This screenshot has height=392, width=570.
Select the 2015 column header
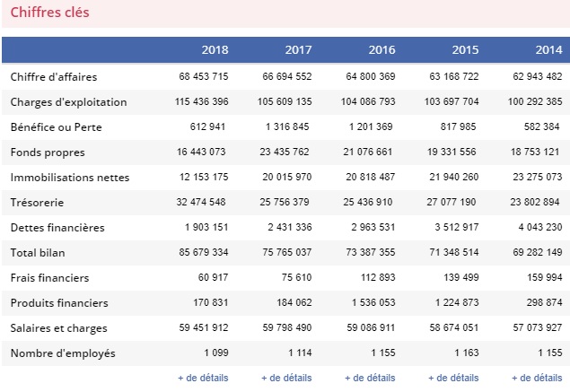click(x=465, y=49)
